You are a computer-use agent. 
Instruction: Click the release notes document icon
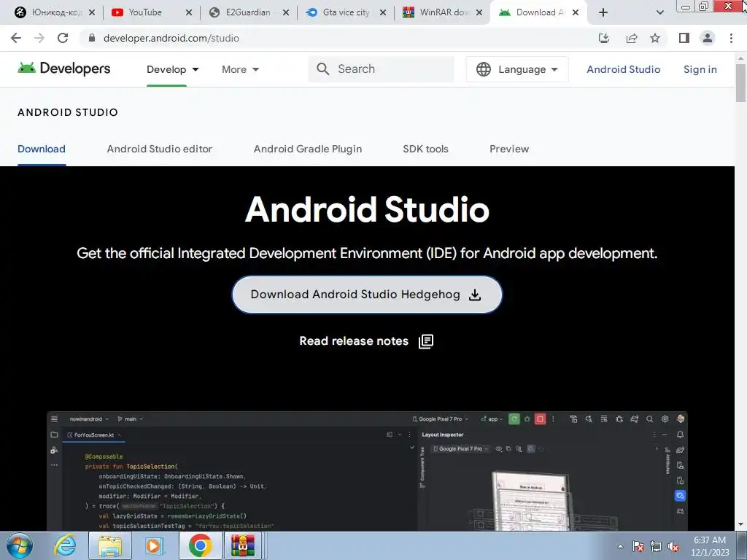[426, 341]
